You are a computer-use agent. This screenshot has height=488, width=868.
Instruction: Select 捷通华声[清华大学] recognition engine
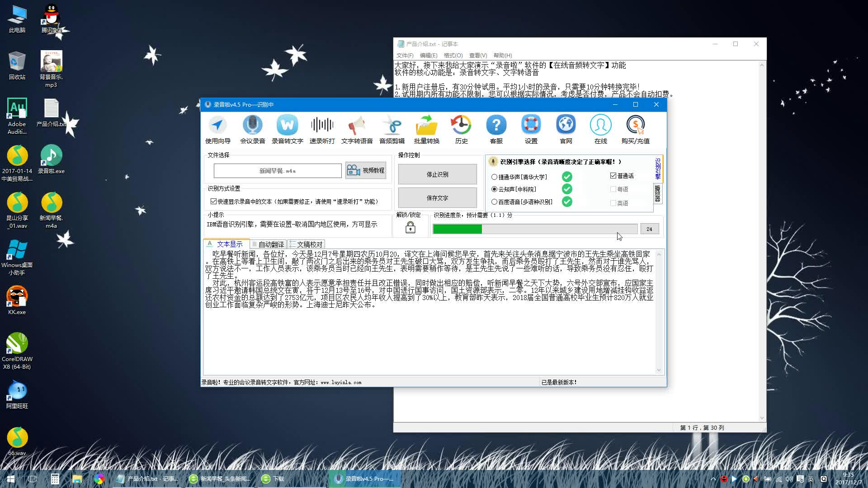tap(494, 177)
